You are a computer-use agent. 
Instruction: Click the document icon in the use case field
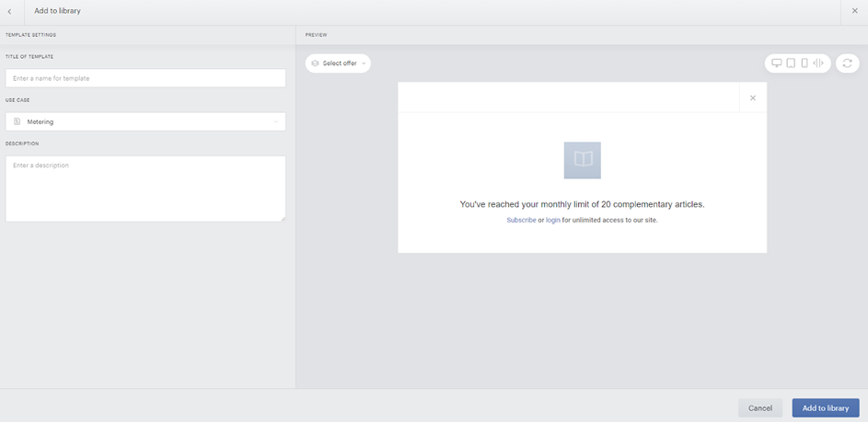point(17,121)
